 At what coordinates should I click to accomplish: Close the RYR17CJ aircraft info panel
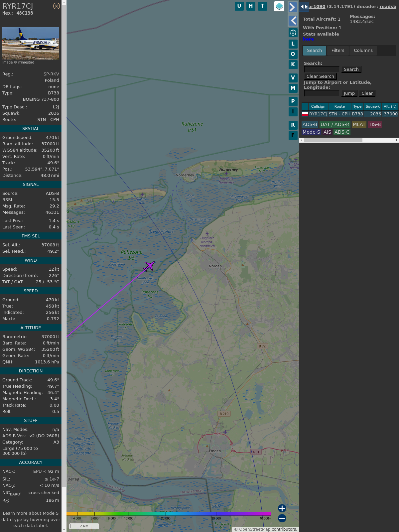[57, 6]
